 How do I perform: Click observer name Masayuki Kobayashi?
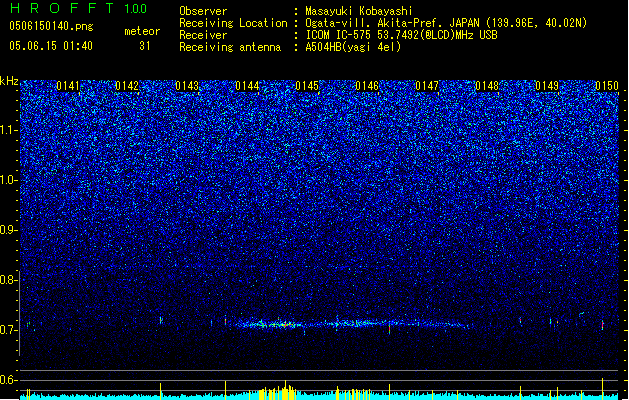click(359, 11)
